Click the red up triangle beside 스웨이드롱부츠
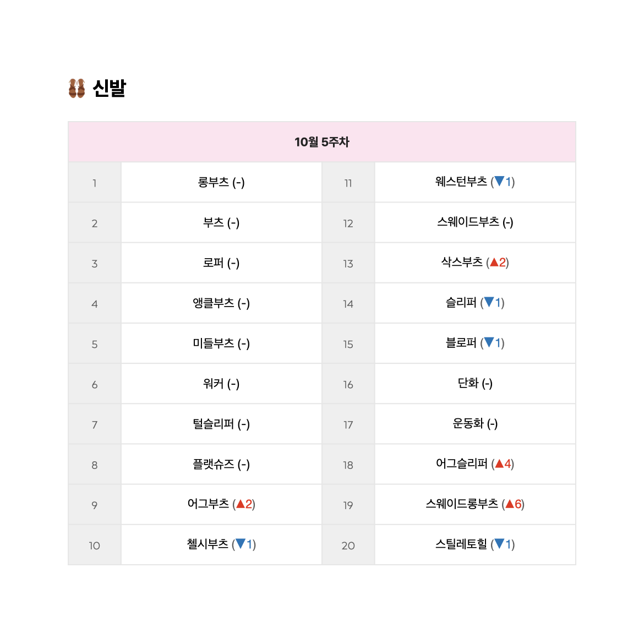This screenshot has height=644, width=644. [510, 504]
